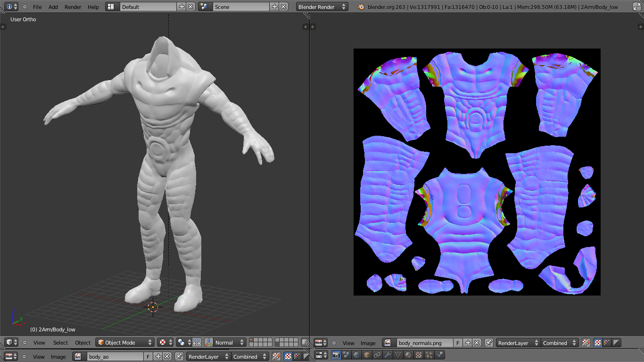Open the Texture properties checker tab
The image size is (644, 362).
point(419,355)
